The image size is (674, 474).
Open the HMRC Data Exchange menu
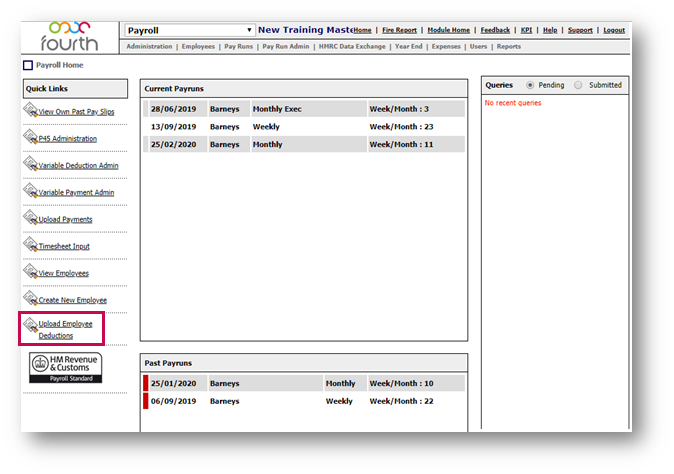(x=351, y=46)
